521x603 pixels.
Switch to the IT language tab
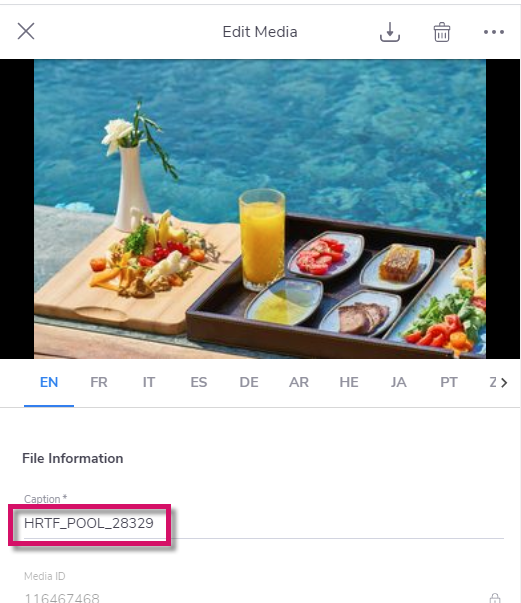point(149,382)
